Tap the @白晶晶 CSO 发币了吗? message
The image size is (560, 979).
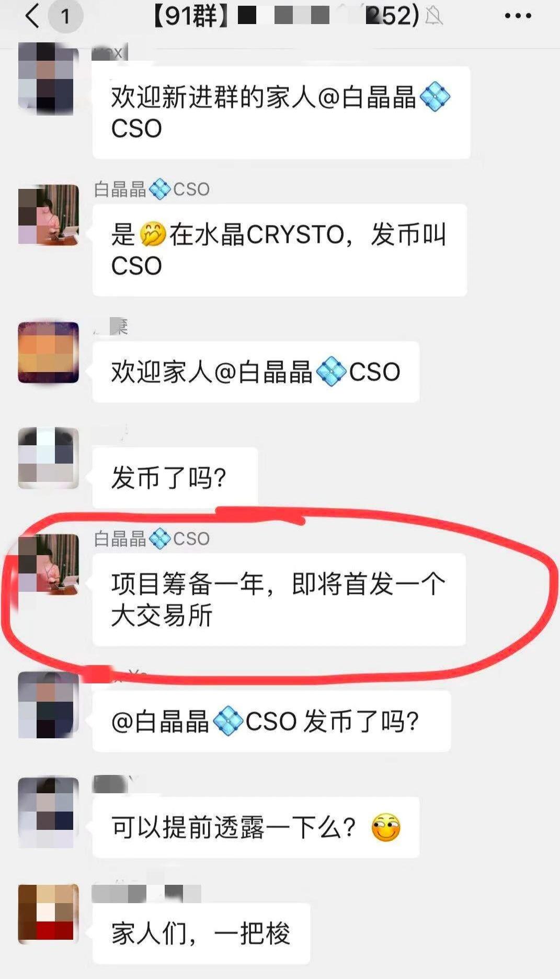click(271, 722)
